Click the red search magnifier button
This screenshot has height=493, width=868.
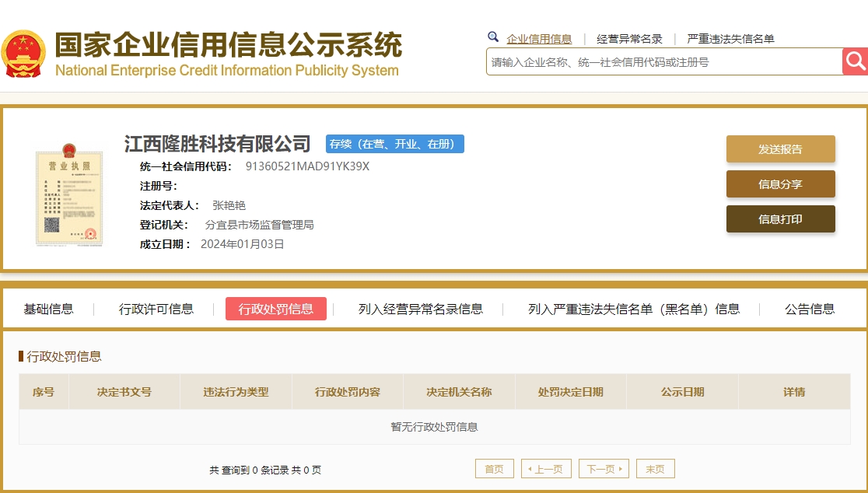pyautogui.click(x=856, y=61)
